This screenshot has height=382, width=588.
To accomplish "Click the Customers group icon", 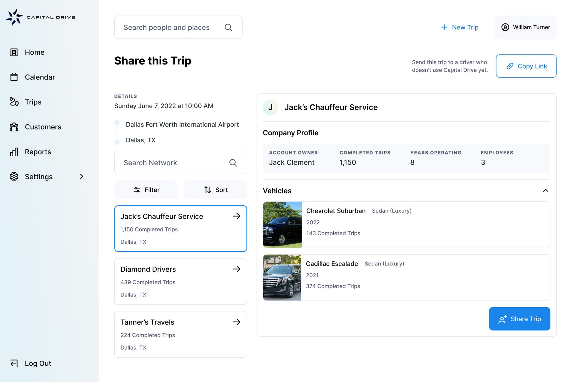I will 14,127.
